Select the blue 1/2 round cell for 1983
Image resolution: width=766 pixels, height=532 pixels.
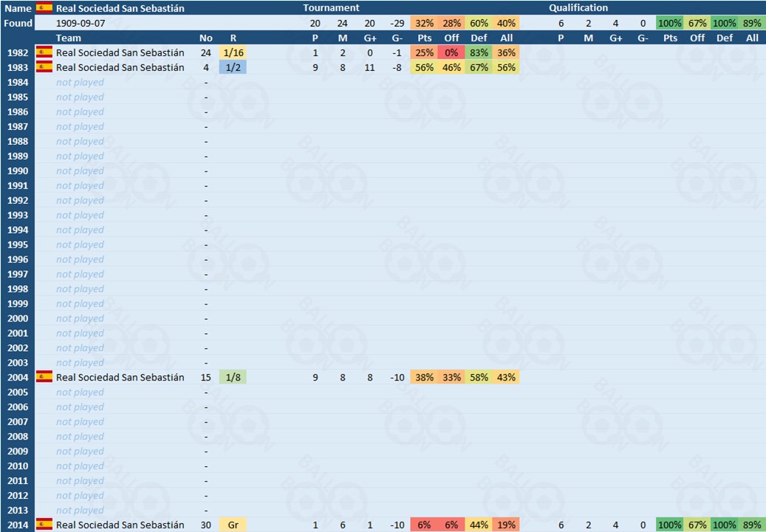point(233,67)
